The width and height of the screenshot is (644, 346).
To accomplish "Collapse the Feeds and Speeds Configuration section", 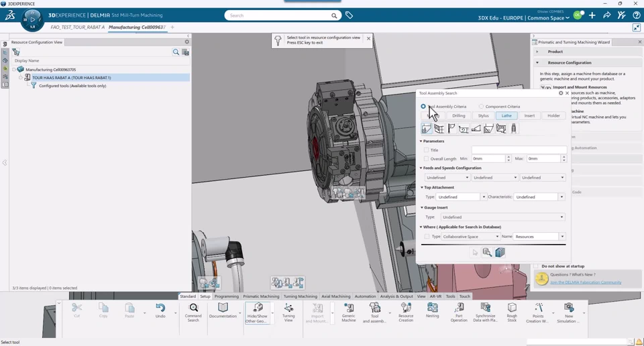I will pos(421,168).
